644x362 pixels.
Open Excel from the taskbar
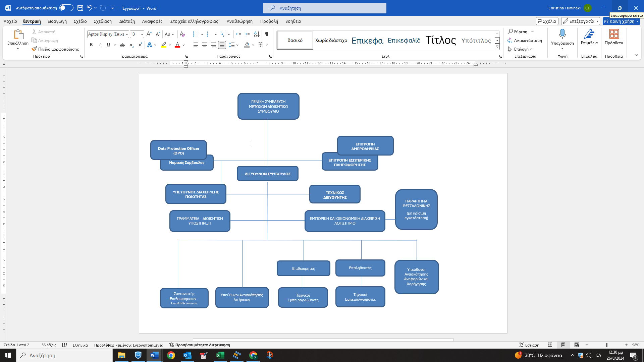click(x=220, y=355)
